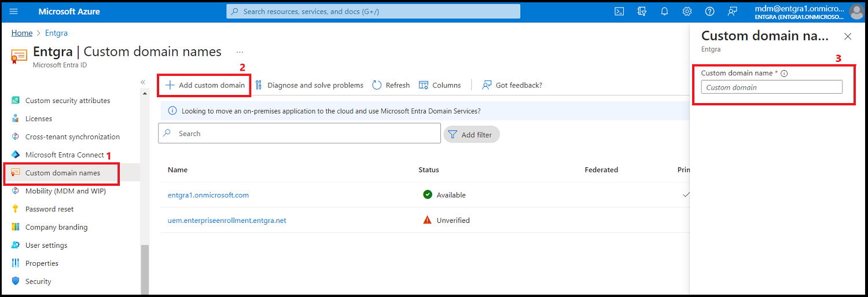The width and height of the screenshot is (868, 297).
Task: Open Password reset
Action: click(x=50, y=209)
